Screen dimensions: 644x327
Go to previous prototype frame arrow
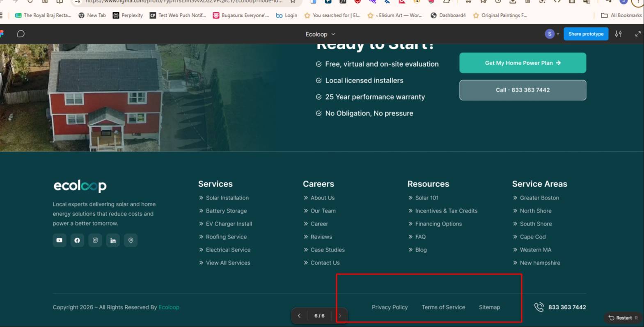click(x=299, y=316)
